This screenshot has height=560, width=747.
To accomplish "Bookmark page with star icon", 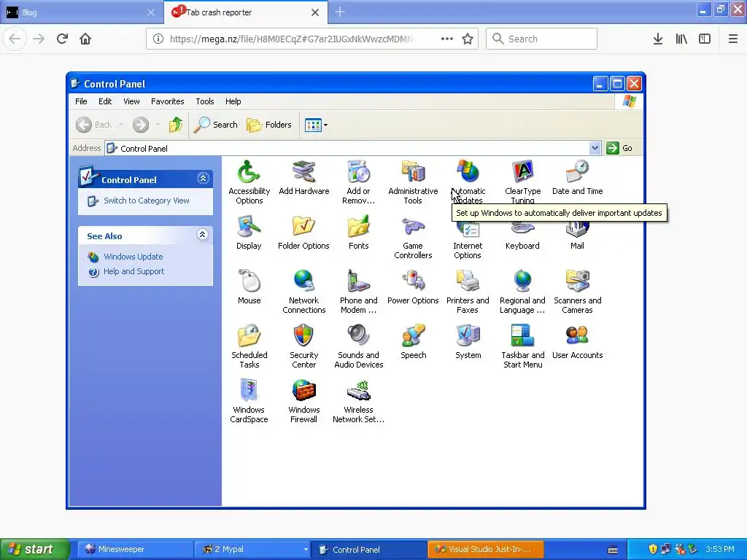I will click(x=468, y=39).
